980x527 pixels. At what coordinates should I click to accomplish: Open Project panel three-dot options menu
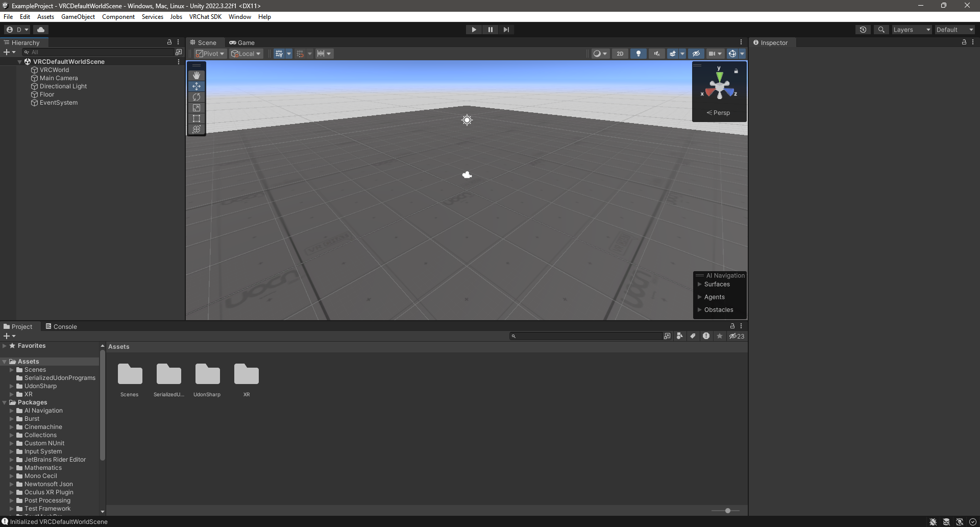(741, 326)
